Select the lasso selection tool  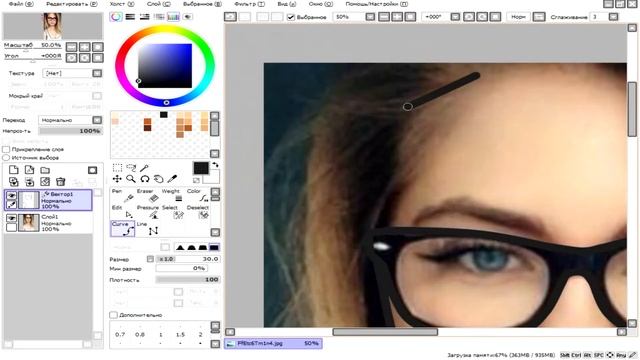[131, 168]
